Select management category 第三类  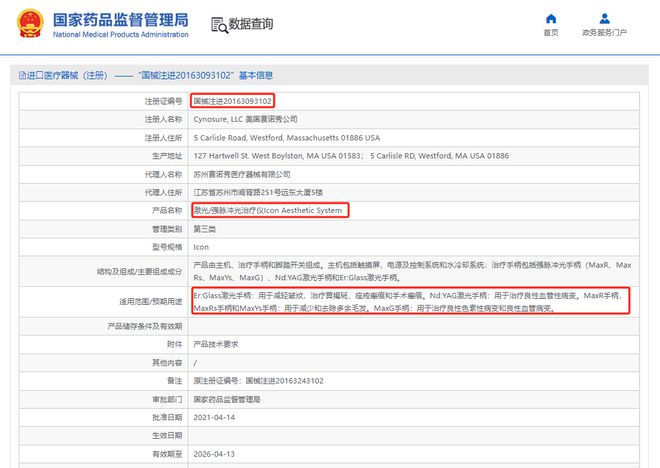(x=205, y=229)
